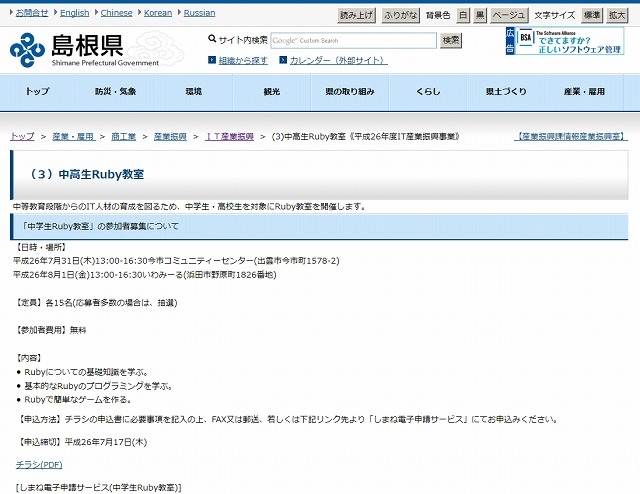The image size is (640, 494).
Task: Click the 【申込締切】平成26年7月17日(木) text
Action: point(83,442)
